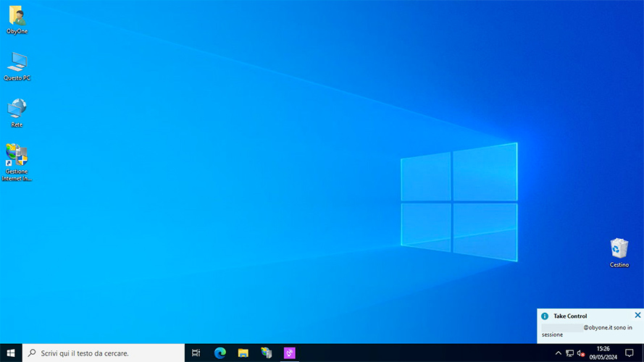Launch Microsoft Edge from the taskbar
The image size is (644, 362).
[x=219, y=353]
